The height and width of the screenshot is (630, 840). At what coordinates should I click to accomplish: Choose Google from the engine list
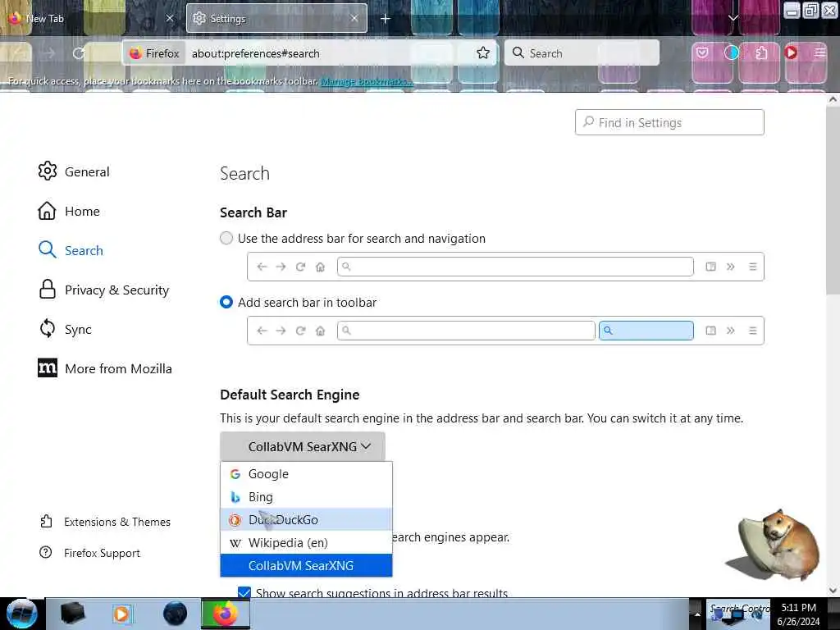click(306, 474)
